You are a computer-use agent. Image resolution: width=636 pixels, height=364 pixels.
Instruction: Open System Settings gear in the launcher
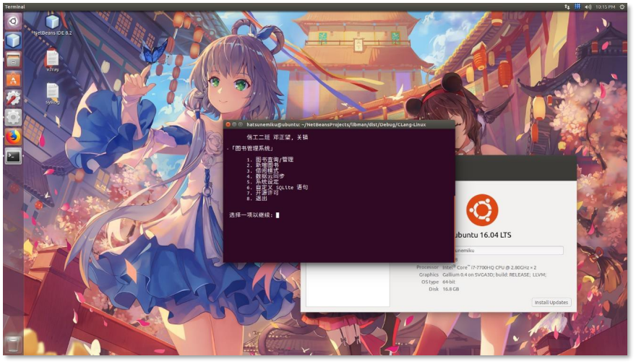(13, 118)
